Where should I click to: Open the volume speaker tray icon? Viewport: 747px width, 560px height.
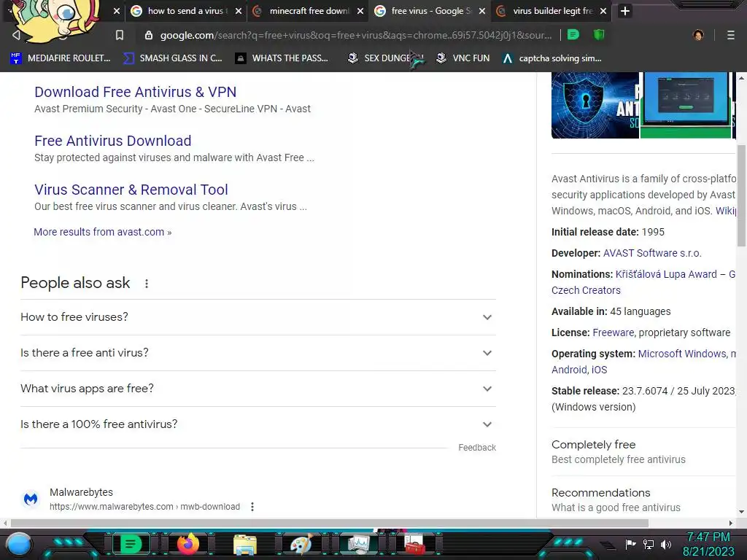pyautogui.click(x=666, y=544)
